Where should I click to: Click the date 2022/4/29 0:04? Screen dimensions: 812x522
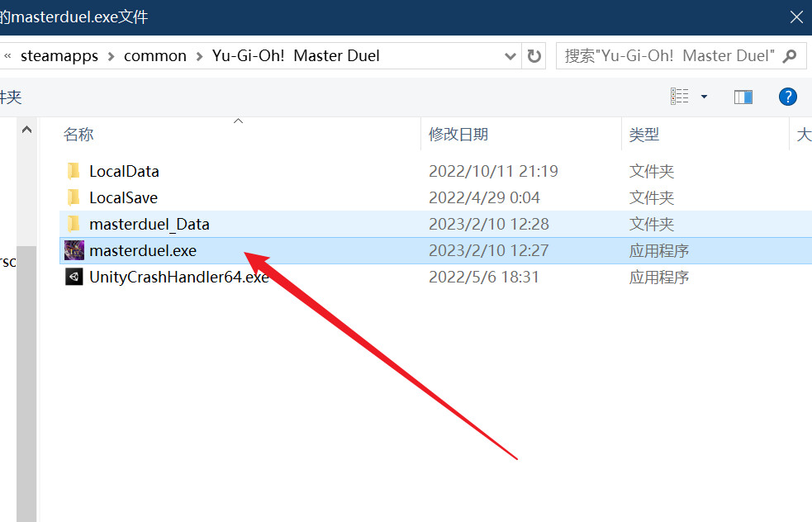point(484,197)
